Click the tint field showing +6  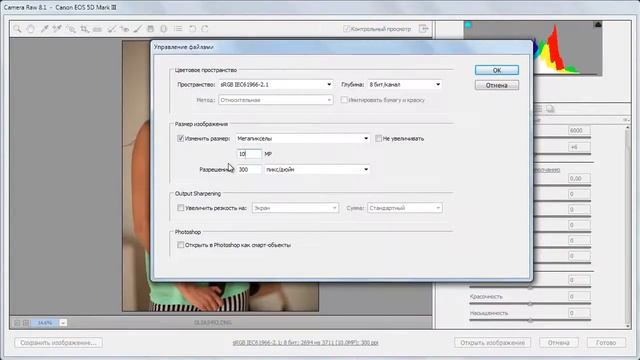[x=579, y=147]
